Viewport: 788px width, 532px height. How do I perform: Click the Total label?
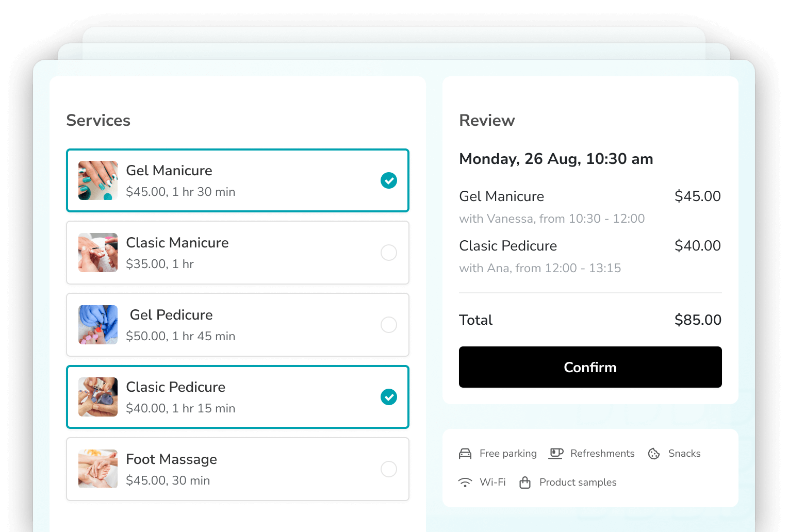[x=476, y=320]
